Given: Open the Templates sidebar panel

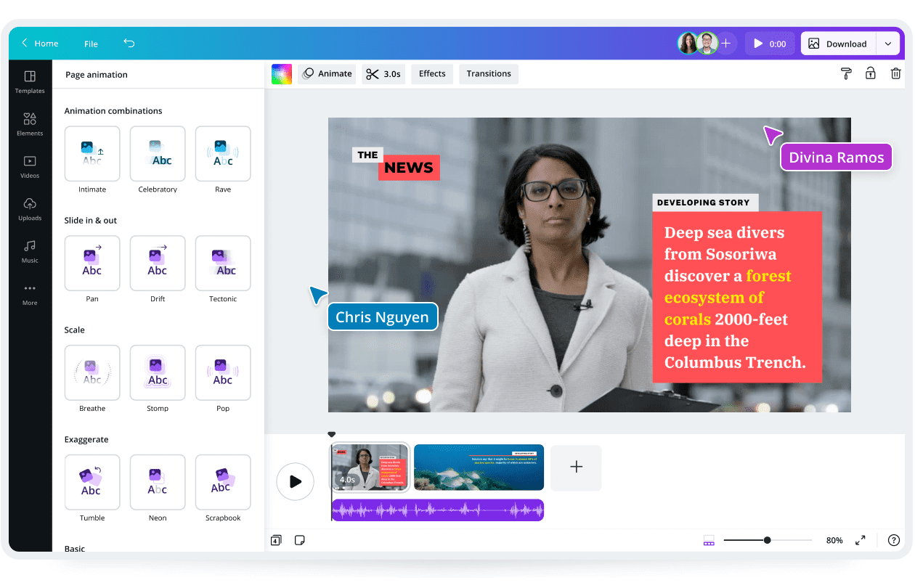Looking at the screenshot, I should point(30,81).
